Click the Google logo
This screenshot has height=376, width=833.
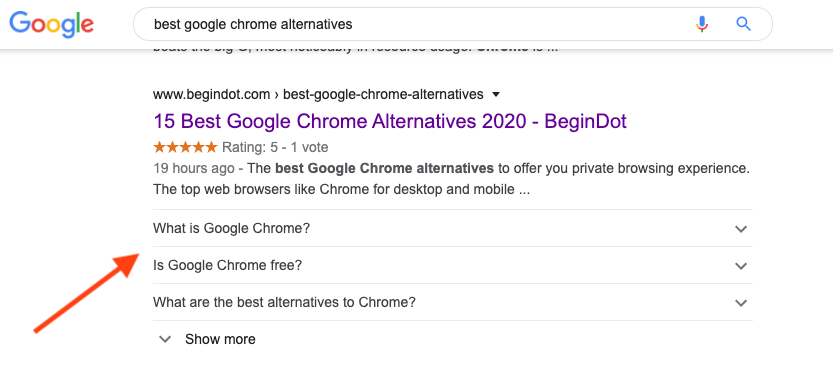(52, 24)
